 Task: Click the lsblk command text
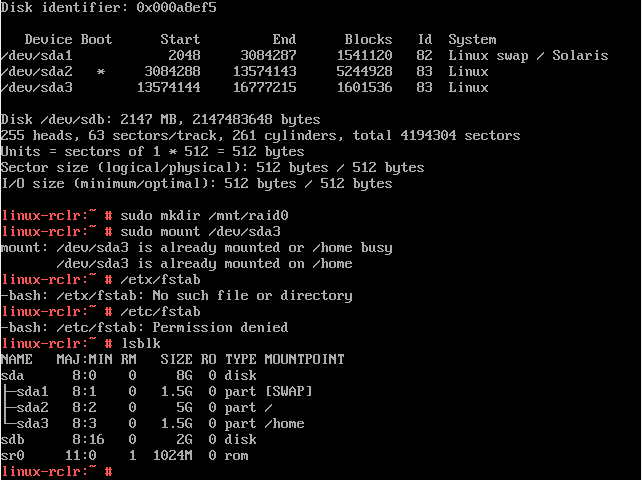click(140, 343)
